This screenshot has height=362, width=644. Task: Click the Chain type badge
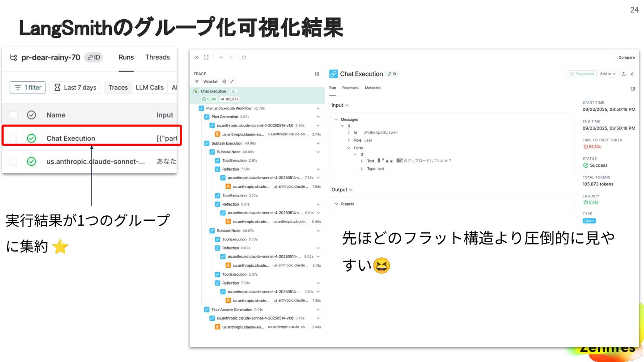589,221
